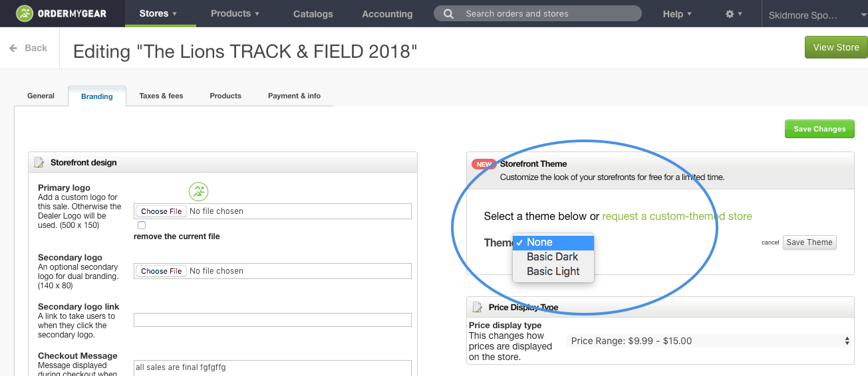Screen dimensions: 868x376
Task: Click the Price Display Type edit icon
Action: 477,307
